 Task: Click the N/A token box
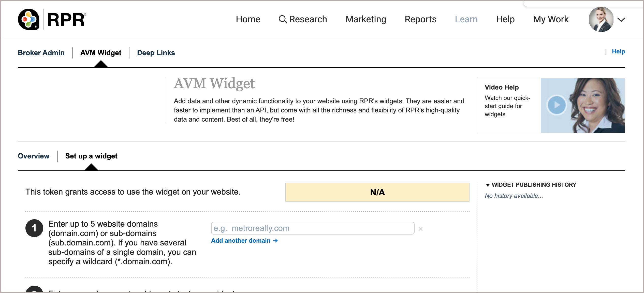click(377, 192)
